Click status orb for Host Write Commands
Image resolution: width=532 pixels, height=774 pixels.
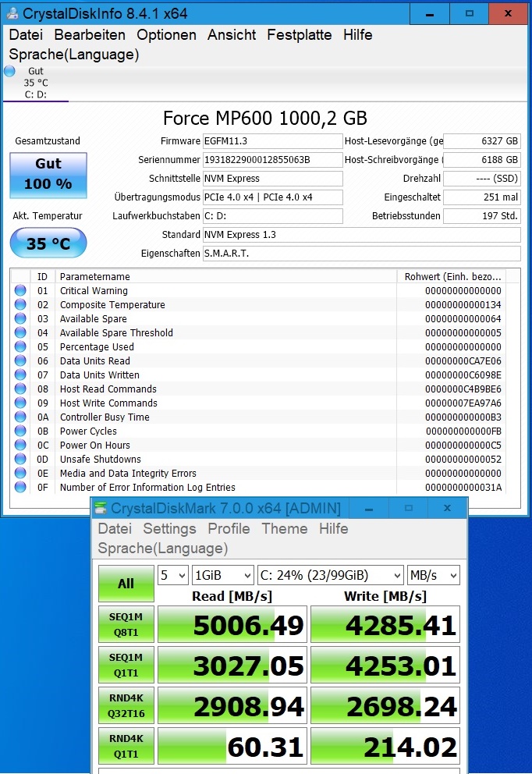pyautogui.click(x=20, y=403)
